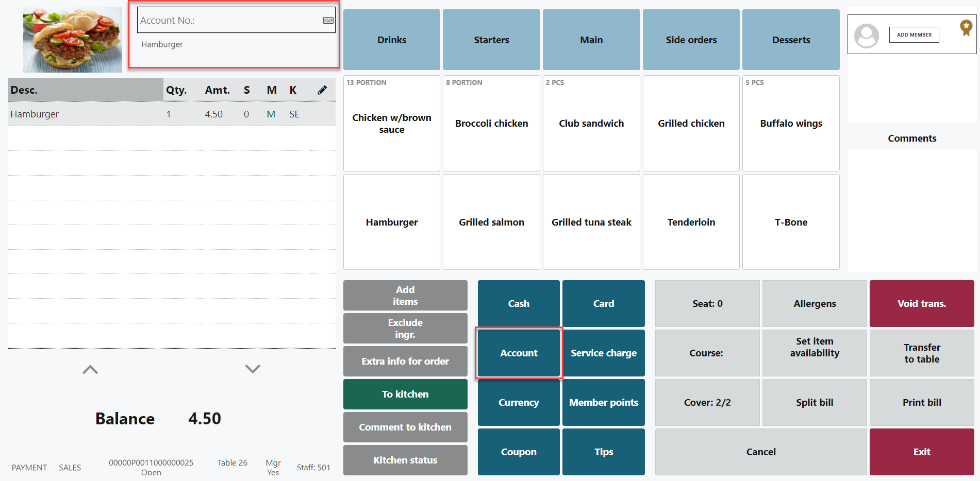Image resolution: width=980 pixels, height=481 pixels.
Task: Click the member avatar profile icon
Action: tap(867, 36)
